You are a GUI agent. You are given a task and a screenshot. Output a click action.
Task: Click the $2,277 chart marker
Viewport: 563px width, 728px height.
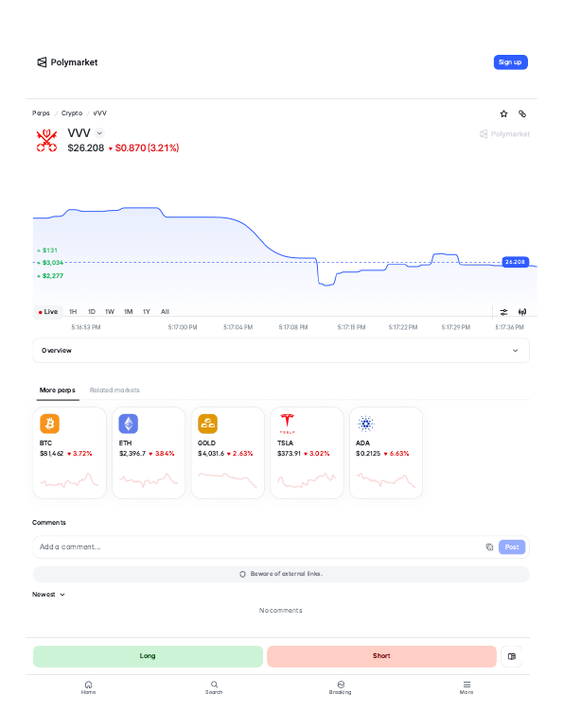click(x=50, y=276)
